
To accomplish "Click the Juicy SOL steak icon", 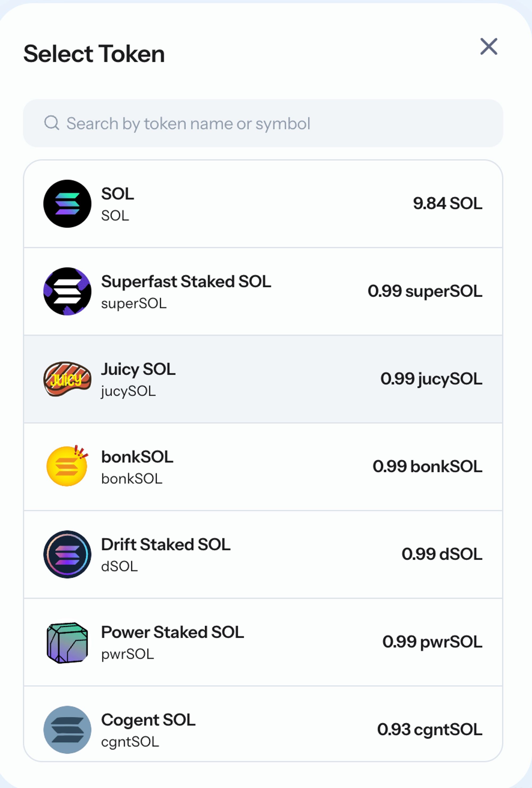I will coord(67,379).
